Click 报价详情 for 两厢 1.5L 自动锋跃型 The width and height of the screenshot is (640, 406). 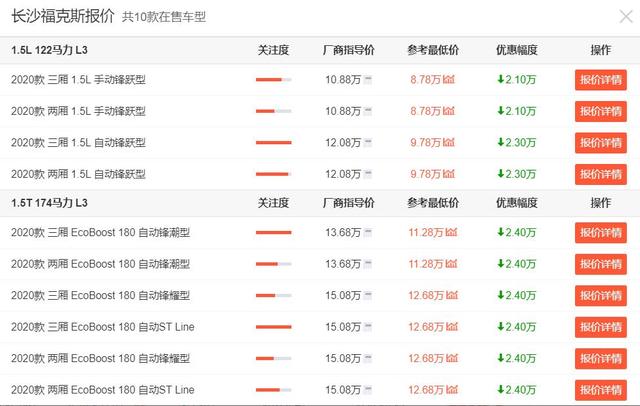click(601, 174)
